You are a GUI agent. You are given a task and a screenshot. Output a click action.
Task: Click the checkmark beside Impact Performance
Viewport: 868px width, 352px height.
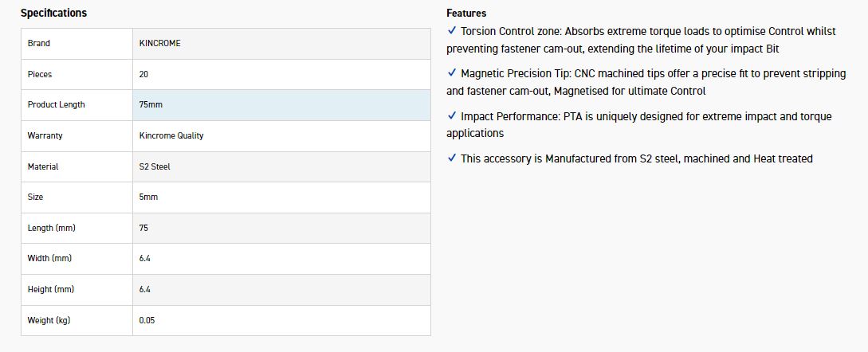click(x=452, y=116)
